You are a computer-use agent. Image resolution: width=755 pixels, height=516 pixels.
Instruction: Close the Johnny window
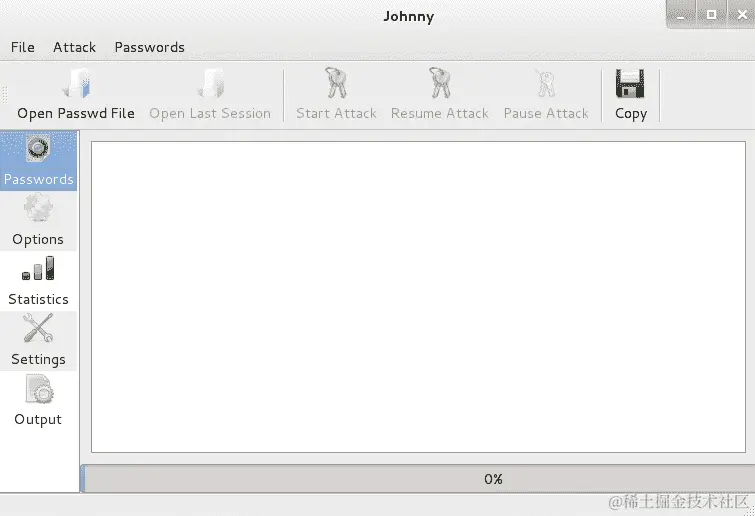742,15
